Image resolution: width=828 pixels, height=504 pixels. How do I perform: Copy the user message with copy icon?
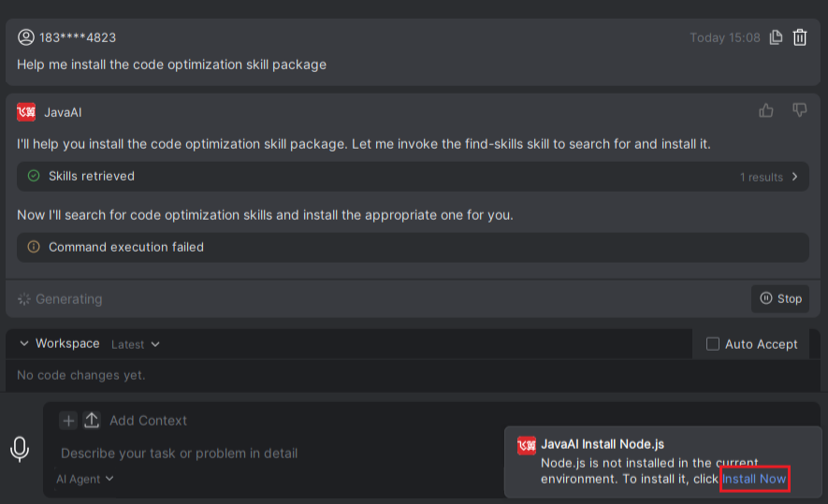point(776,37)
